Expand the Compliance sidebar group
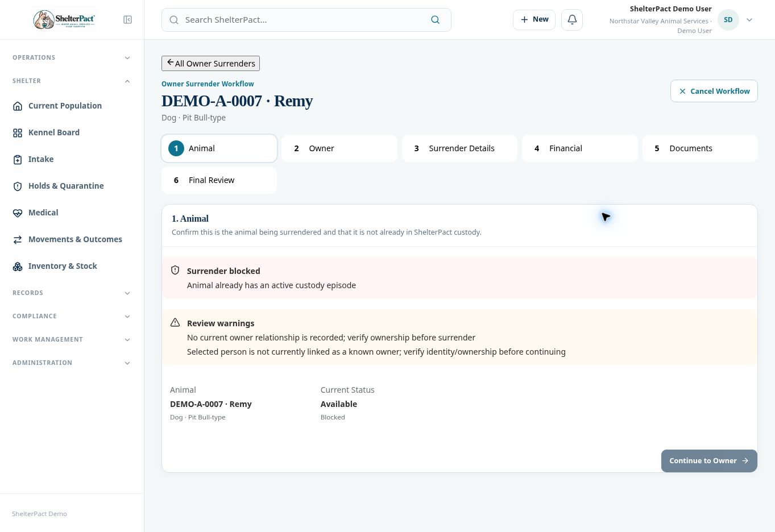Image resolution: width=775 pixels, height=532 pixels. tap(72, 316)
